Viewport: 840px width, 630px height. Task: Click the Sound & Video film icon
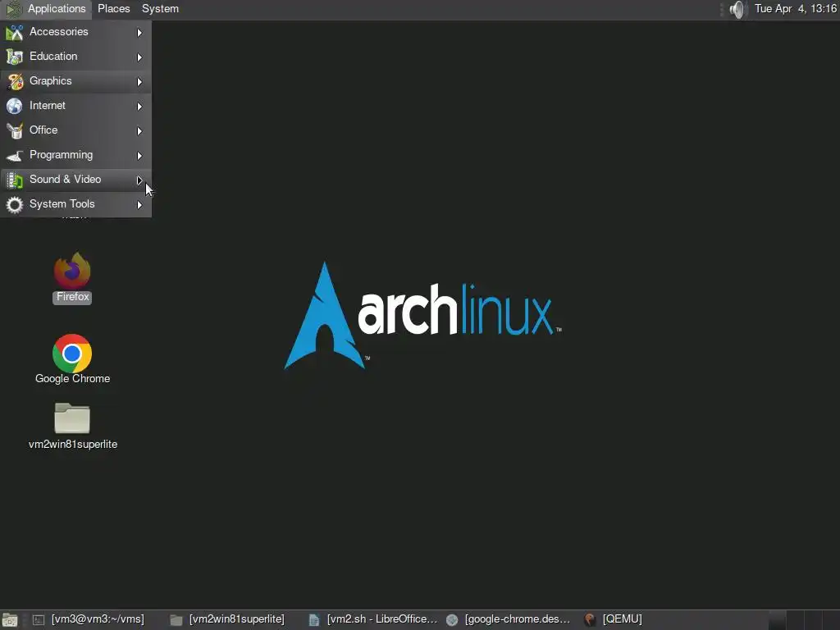coord(15,180)
